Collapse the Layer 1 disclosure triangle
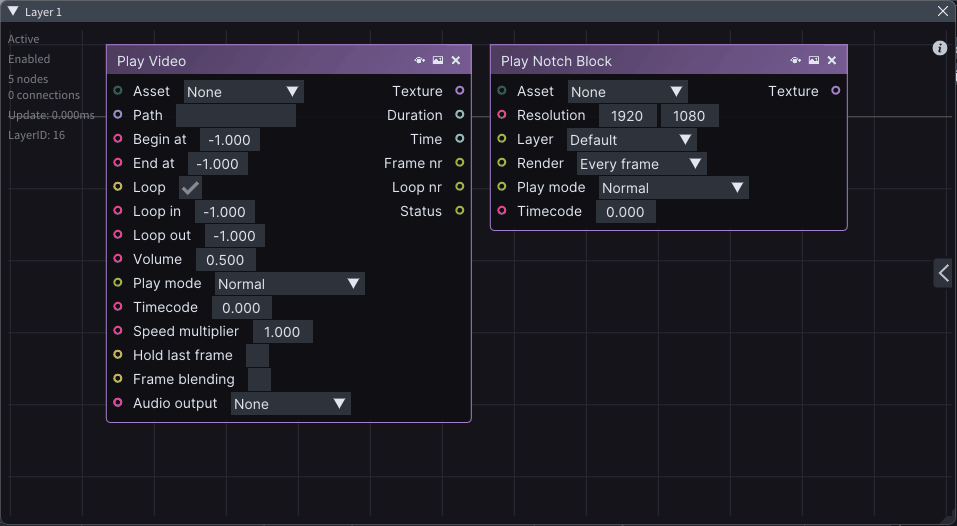This screenshot has height=526, width=957. pos(13,12)
